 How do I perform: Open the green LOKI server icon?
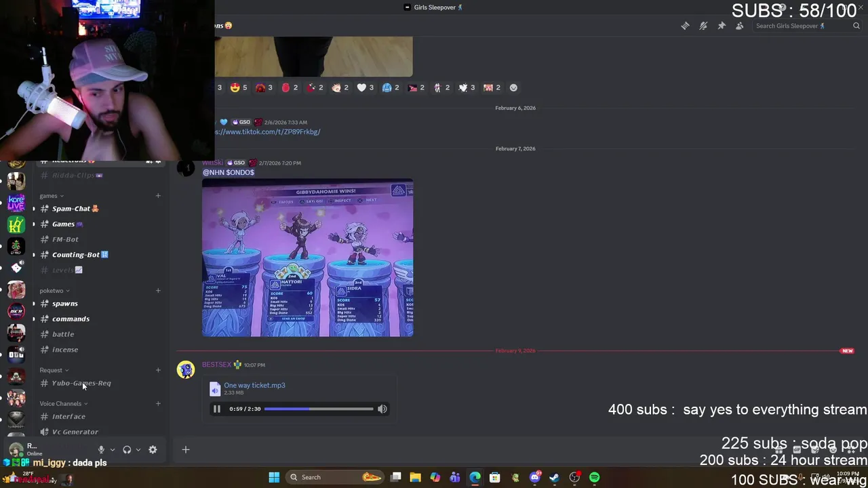pyautogui.click(x=16, y=224)
